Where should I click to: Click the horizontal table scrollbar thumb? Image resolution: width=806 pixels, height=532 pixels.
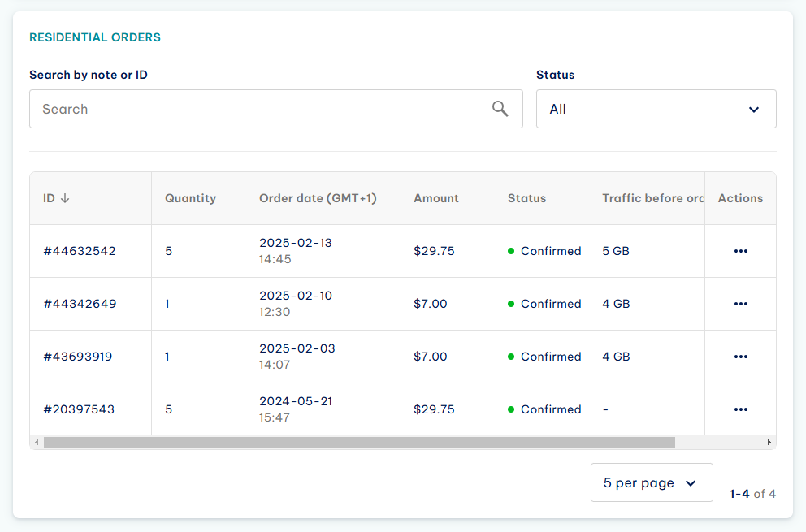click(359, 442)
